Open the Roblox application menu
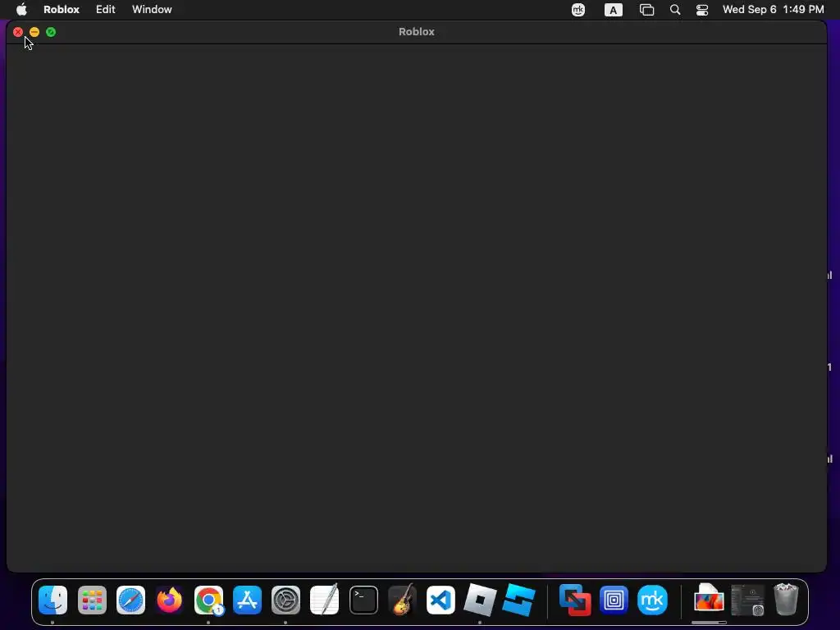This screenshot has height=630, width=840. pos(61,9)
